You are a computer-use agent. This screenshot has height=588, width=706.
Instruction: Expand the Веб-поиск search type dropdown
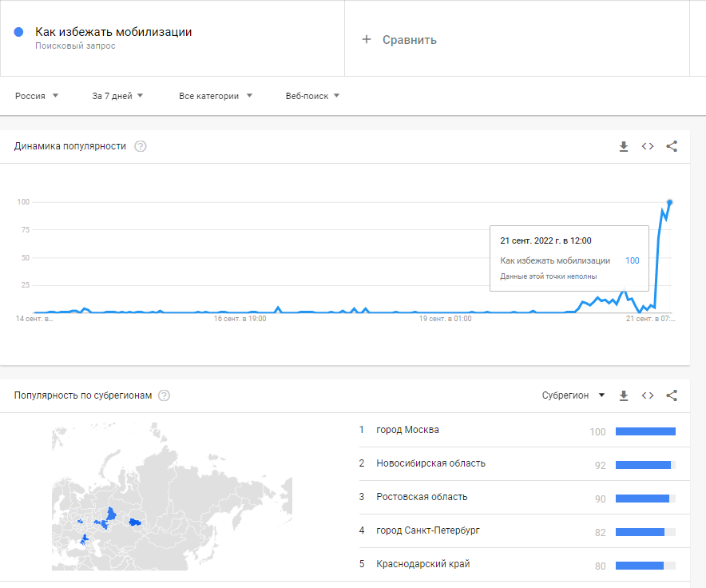click(312, 96)
